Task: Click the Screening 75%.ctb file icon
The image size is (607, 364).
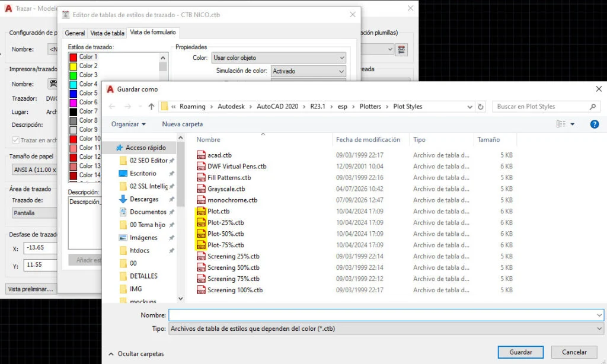Action: 201,279
